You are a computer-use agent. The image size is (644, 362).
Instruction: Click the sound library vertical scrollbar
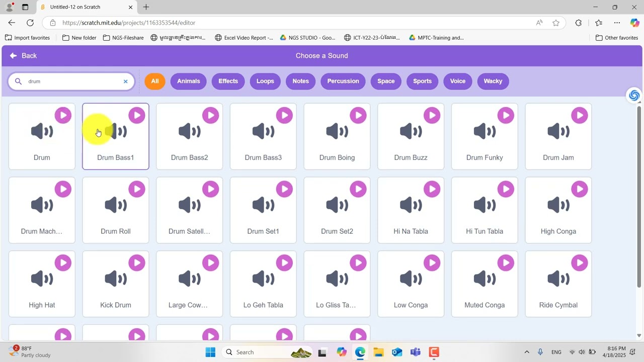tap(639, 196)
